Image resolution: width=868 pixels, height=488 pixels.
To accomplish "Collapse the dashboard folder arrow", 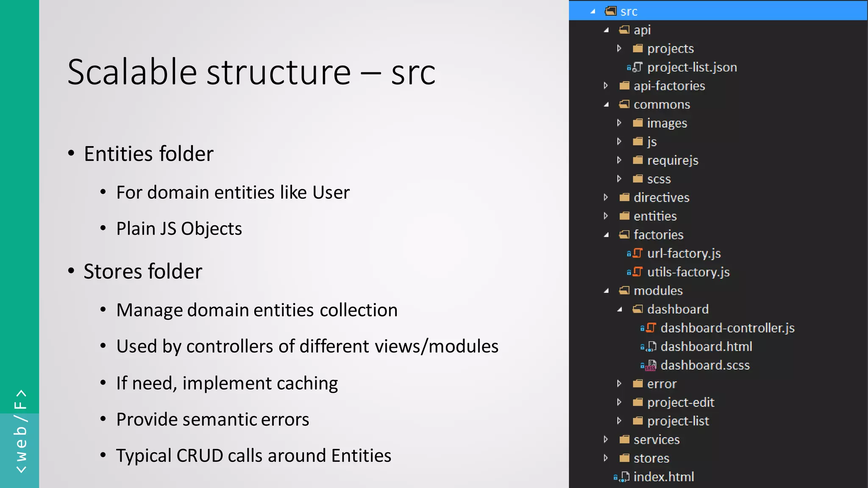I will tap(620, 310).
